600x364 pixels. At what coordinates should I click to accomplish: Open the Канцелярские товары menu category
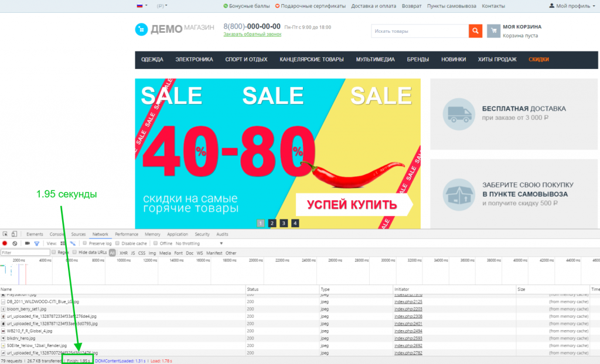point(312,60)
